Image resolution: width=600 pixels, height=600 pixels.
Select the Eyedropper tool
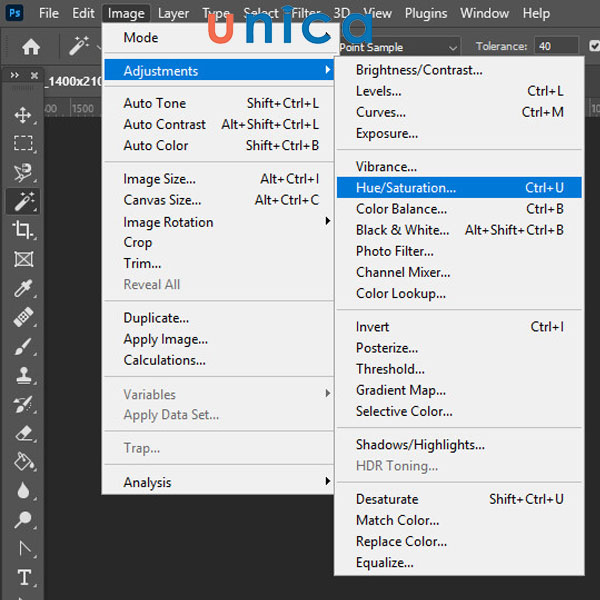pos(24,289)
